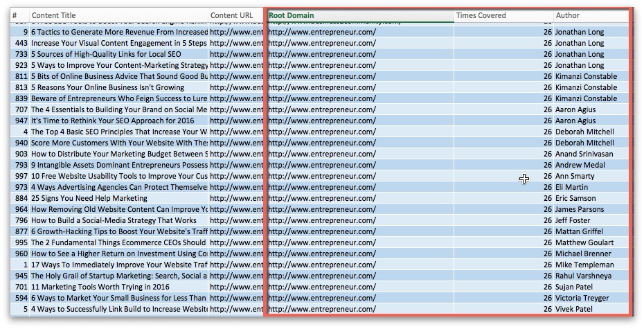This screenshot has height=329, width=644.
Task: Select 'How to See a Higher Return on Investment' cell
Action: click(x=118, y=254)
